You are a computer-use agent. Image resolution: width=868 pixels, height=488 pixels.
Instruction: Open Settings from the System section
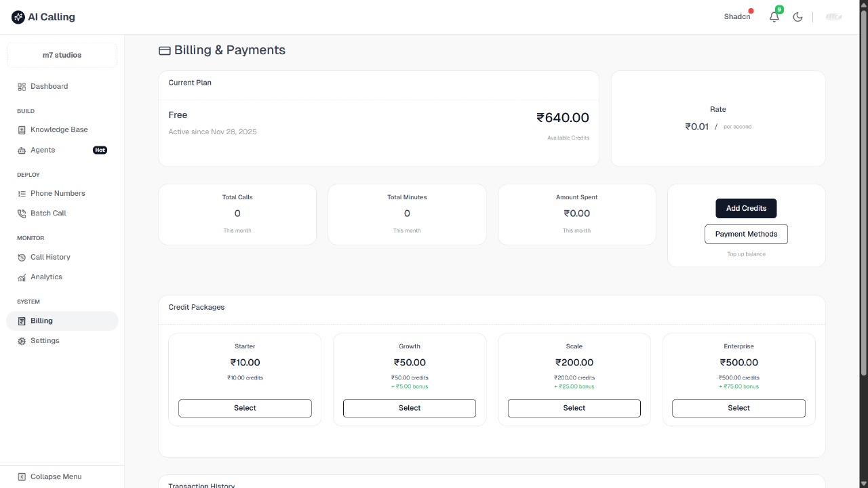(x=45, y=340)
